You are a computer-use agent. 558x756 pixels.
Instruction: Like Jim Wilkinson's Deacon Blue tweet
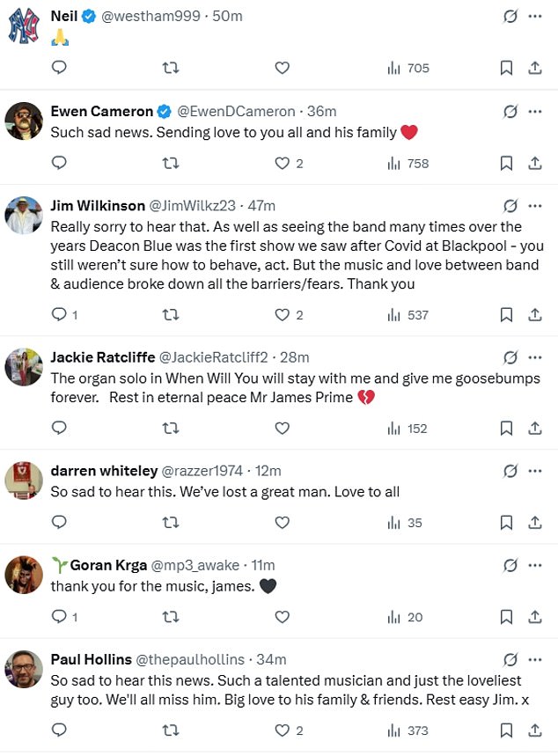click(282, 314)
